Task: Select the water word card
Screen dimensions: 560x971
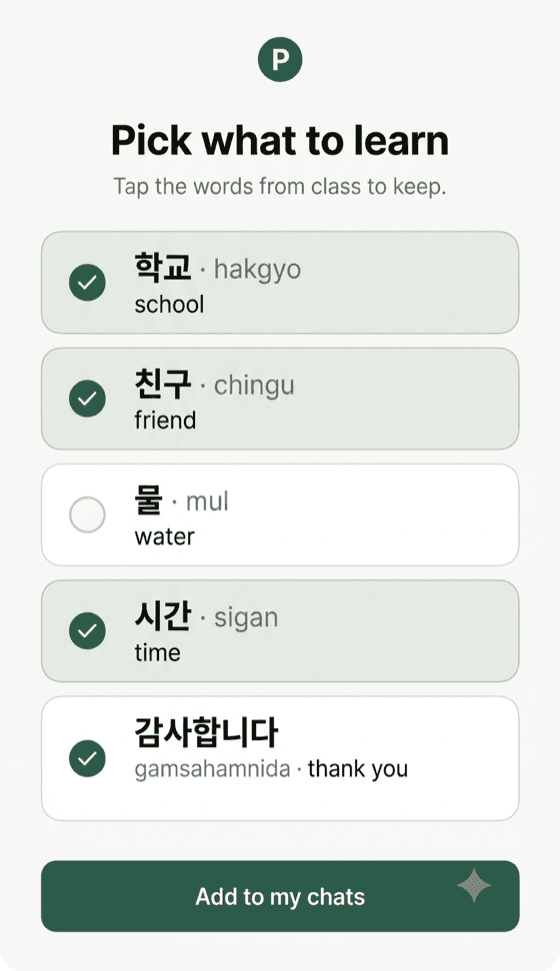Action: click(x=280, y=515)
